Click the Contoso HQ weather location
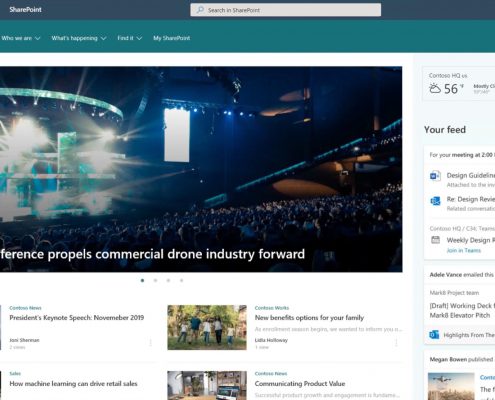 [448, 76]
